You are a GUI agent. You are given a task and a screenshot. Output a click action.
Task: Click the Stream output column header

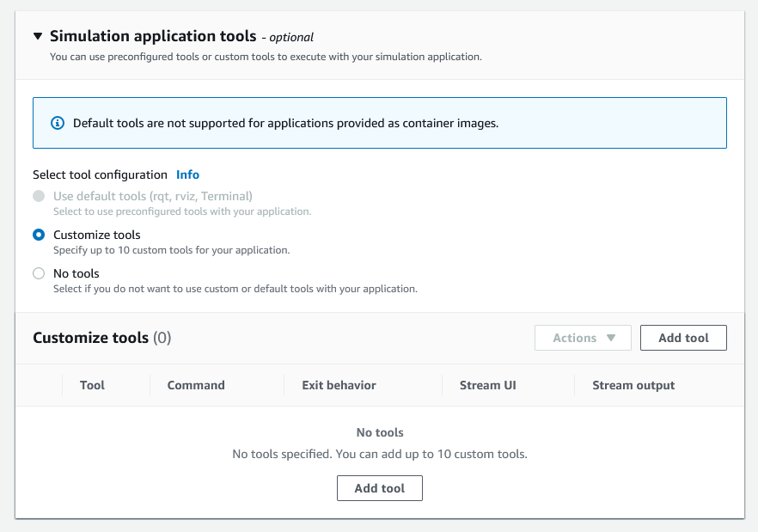(633, 385)
